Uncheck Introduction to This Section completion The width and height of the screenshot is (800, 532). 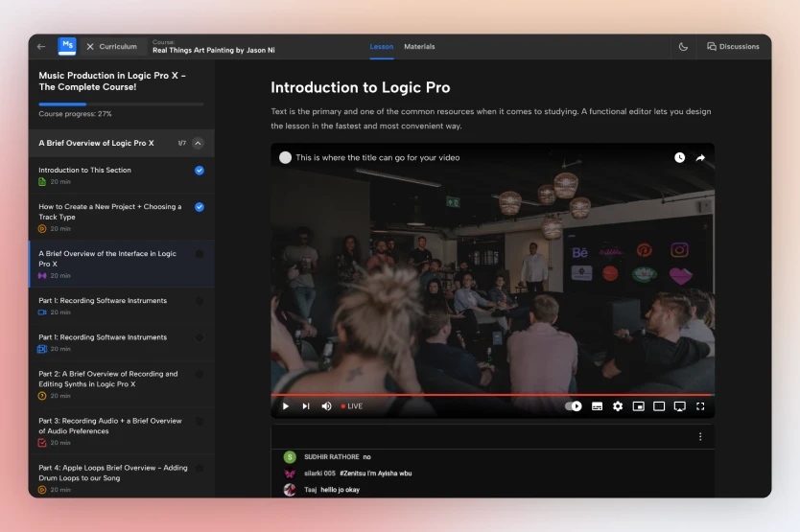pyautogui.click(x=200, y=171)
